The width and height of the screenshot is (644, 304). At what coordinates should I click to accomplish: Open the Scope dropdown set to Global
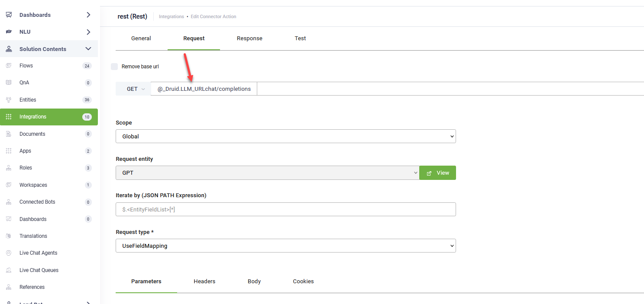(286, 136)
